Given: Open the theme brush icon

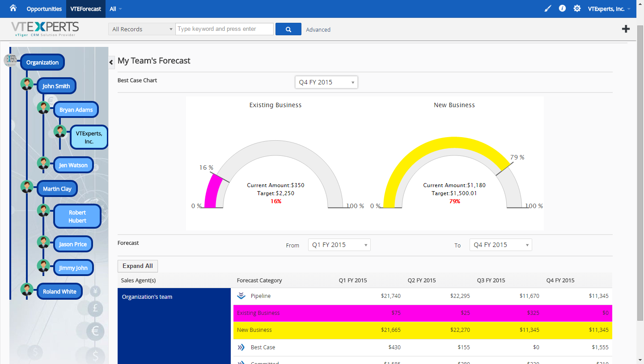Looking at the screenshot, I should [548, 8].
